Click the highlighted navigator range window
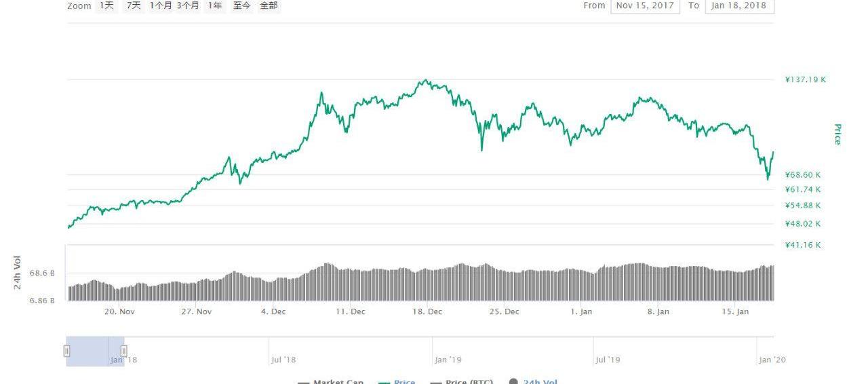This screenshot has height=384, width=868. (95, 351)
